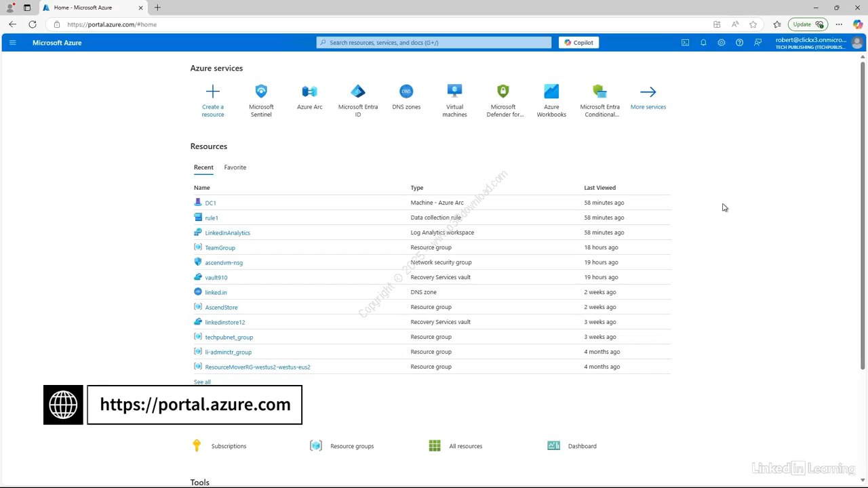Open Microsoft Entra ID service icon

358,91
